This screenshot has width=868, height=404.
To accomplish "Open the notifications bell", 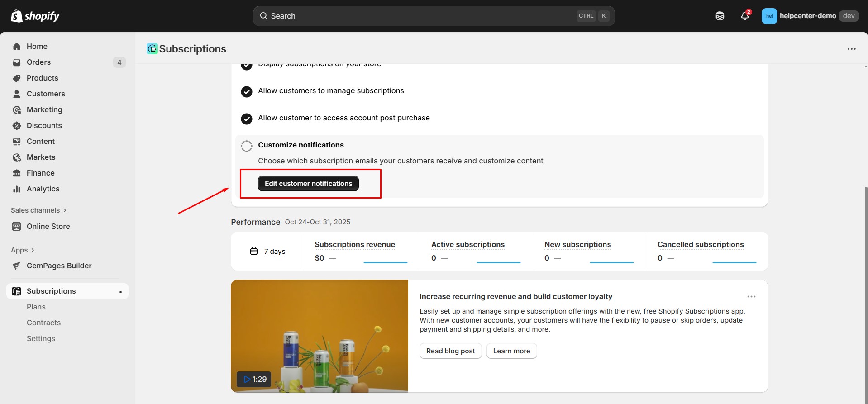I will click(x=745, y=16).
